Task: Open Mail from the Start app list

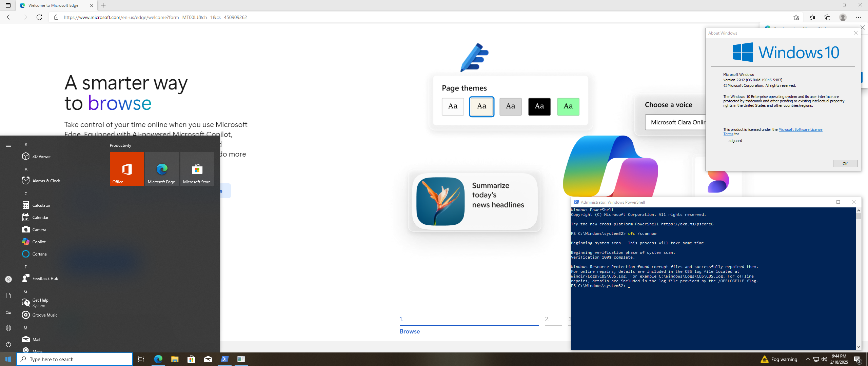Action: coord(61,339)
